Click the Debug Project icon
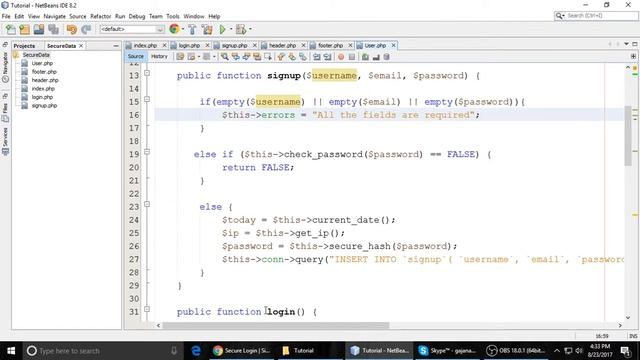The width and height of the screenshot is (640, 360). [x=241, y=29]
